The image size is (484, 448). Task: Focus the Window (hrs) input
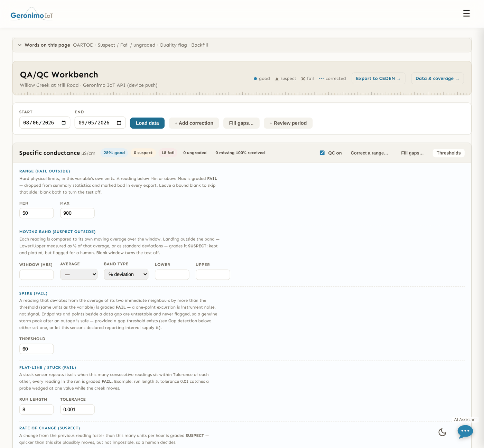click(x=37, y=275)
